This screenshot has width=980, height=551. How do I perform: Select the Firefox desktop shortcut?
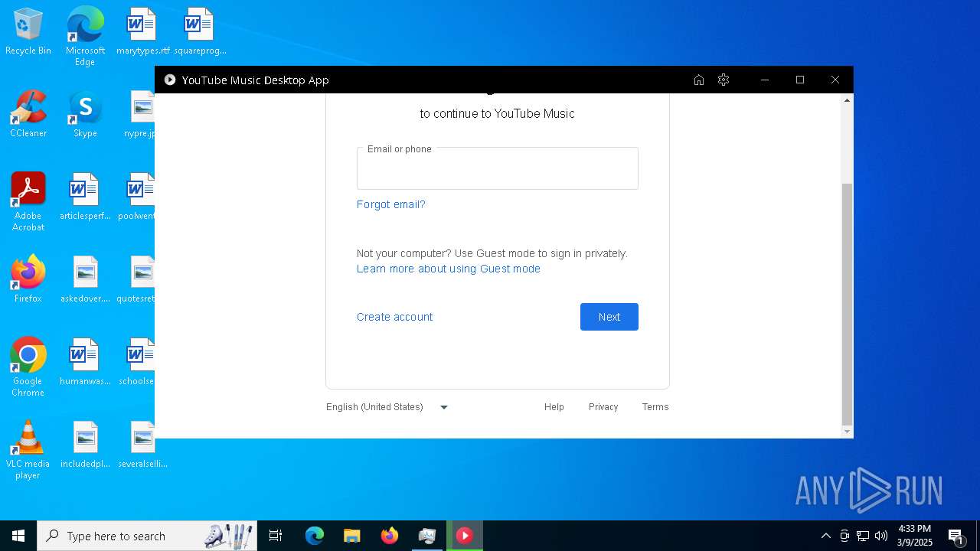[x=28, y=280]
